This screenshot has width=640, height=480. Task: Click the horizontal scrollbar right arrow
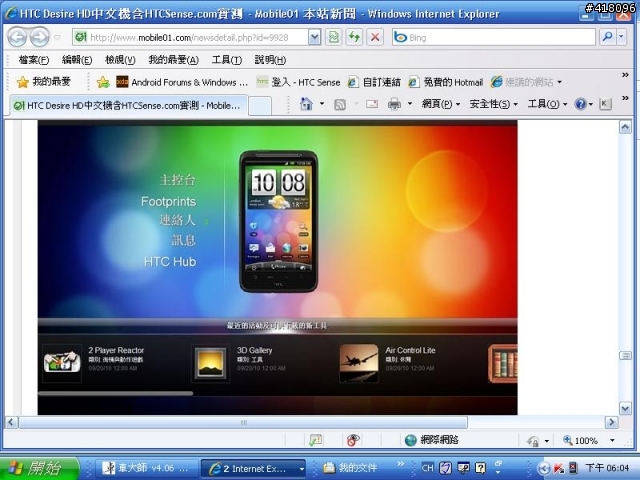point(611,422)
